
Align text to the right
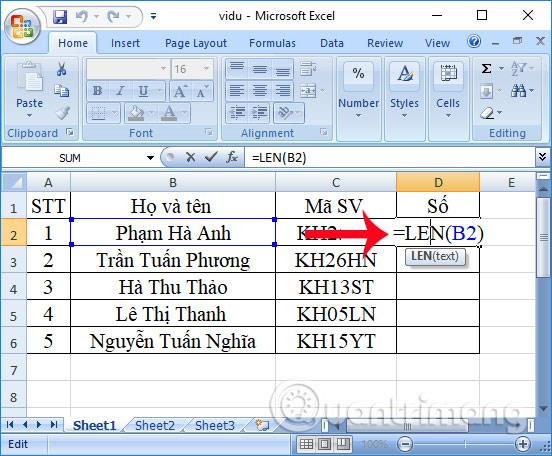click(x=283, y=91)
